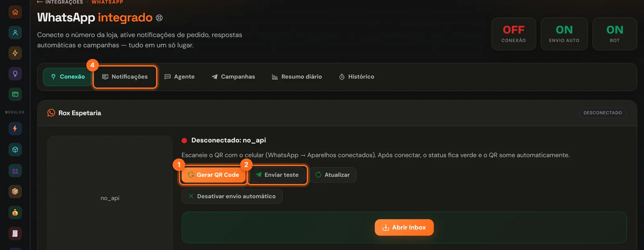Click the ON Envio Auto status card
Image resolution: width=644 pixels, height=250 pixels.
tap(564, 34)
